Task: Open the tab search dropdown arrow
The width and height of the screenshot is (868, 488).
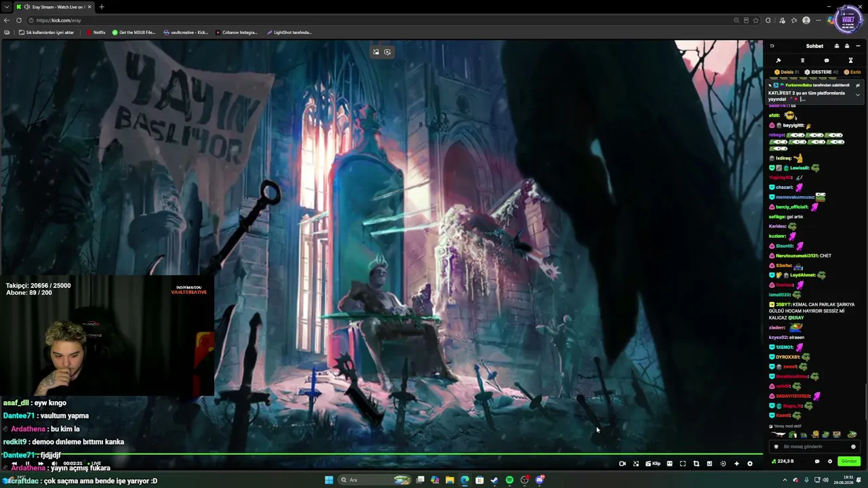Action: [6, 7]
